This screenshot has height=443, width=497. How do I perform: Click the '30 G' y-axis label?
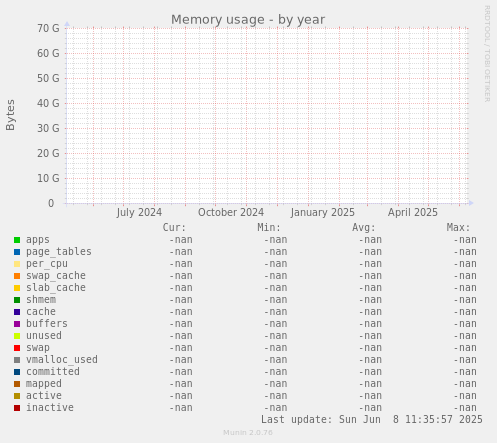48,128
